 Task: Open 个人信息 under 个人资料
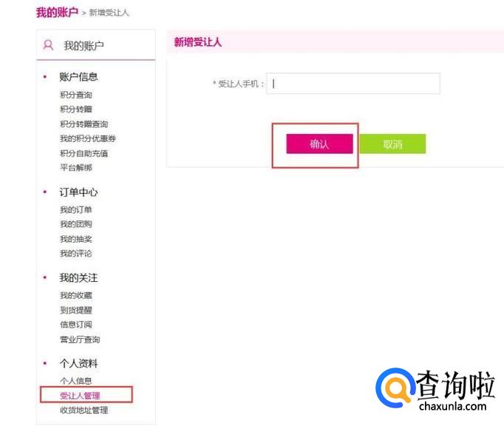tap(76, 381)
